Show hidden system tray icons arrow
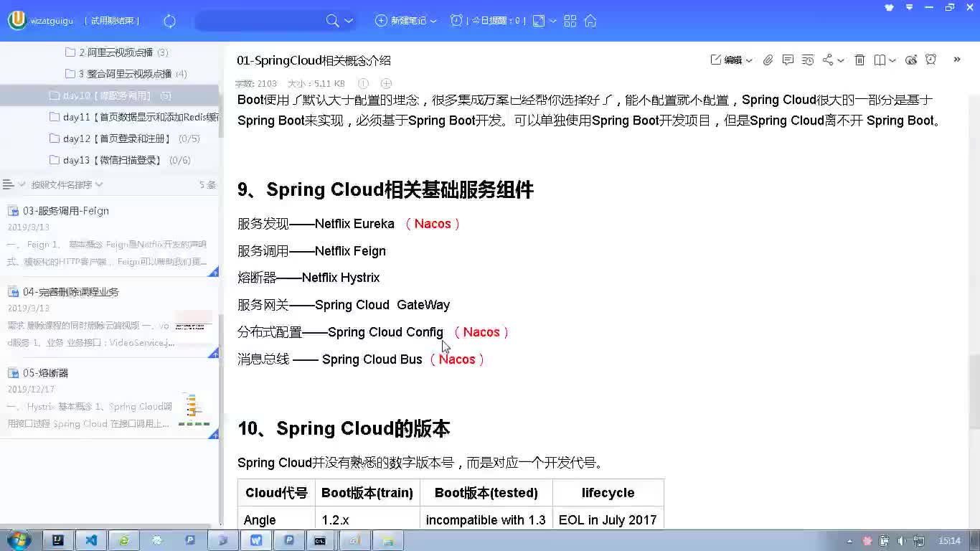Viewport: 980px width, 551px height. click(850, 541)
